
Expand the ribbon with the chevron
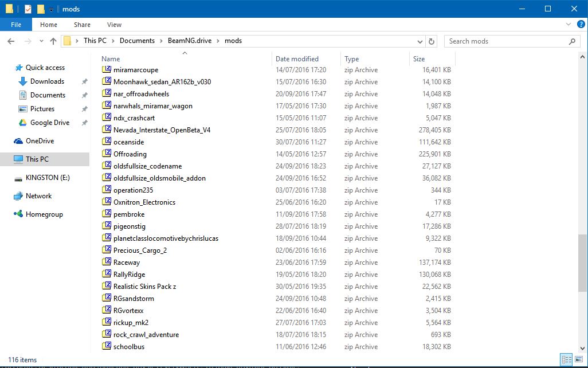point(568,25)
